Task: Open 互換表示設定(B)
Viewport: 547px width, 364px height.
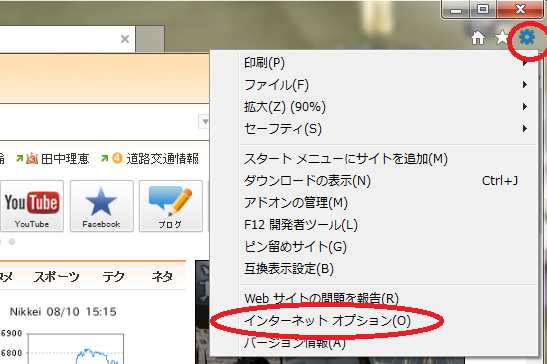Action: pos(388,269)
